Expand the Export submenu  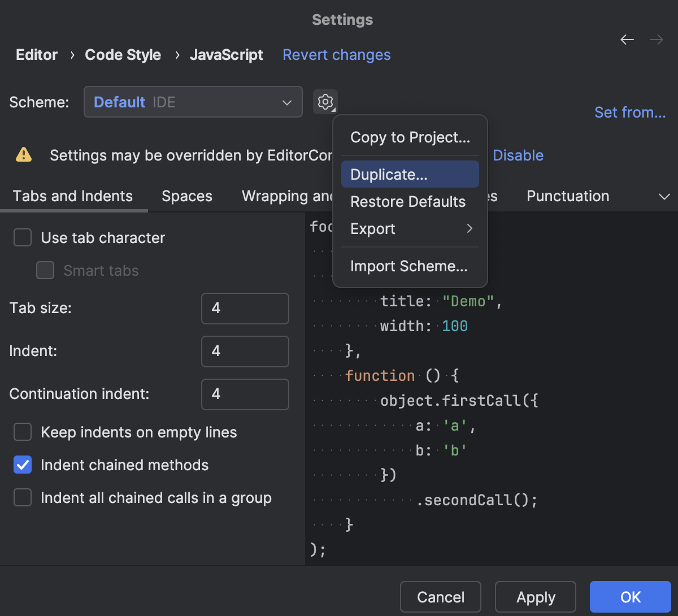point(410,229)
